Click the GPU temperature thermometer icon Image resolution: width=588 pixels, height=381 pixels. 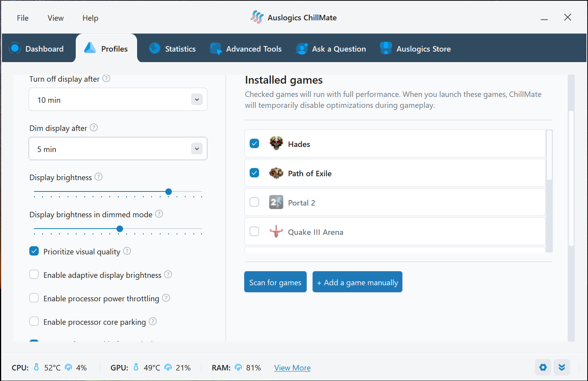pos(136,367)
